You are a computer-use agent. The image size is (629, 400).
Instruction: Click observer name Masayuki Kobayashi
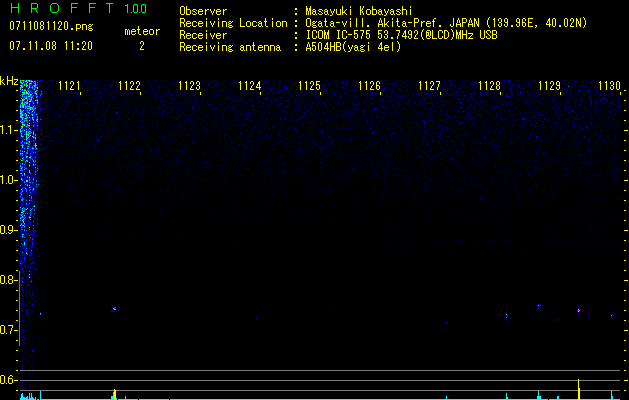coord(359,11)
